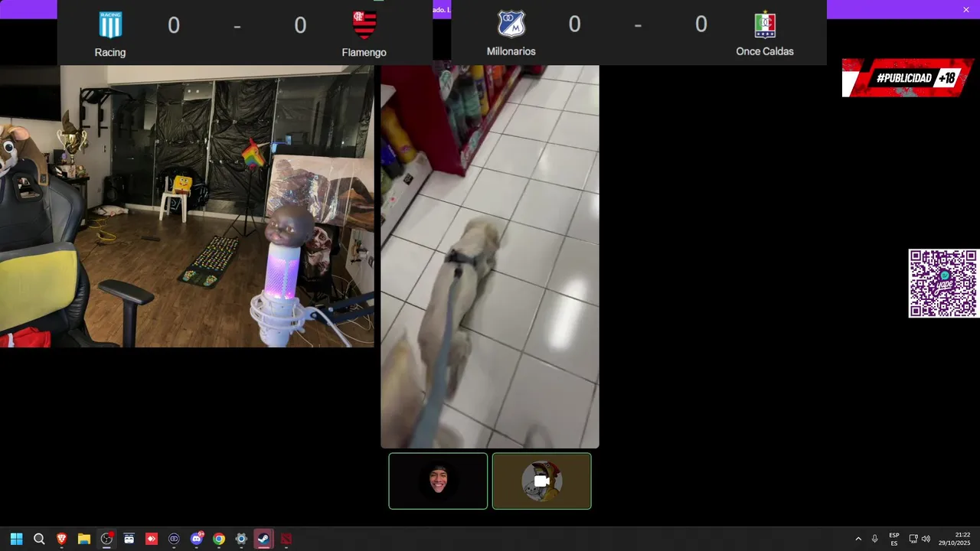The height and width of the screenshot is (551, 980).
Task: Click the microphone icon in system tray
Action: click(874, 539)
